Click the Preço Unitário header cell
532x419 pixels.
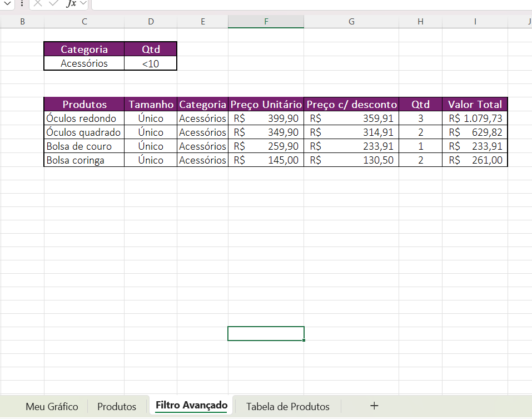click(x=266, y=104)
